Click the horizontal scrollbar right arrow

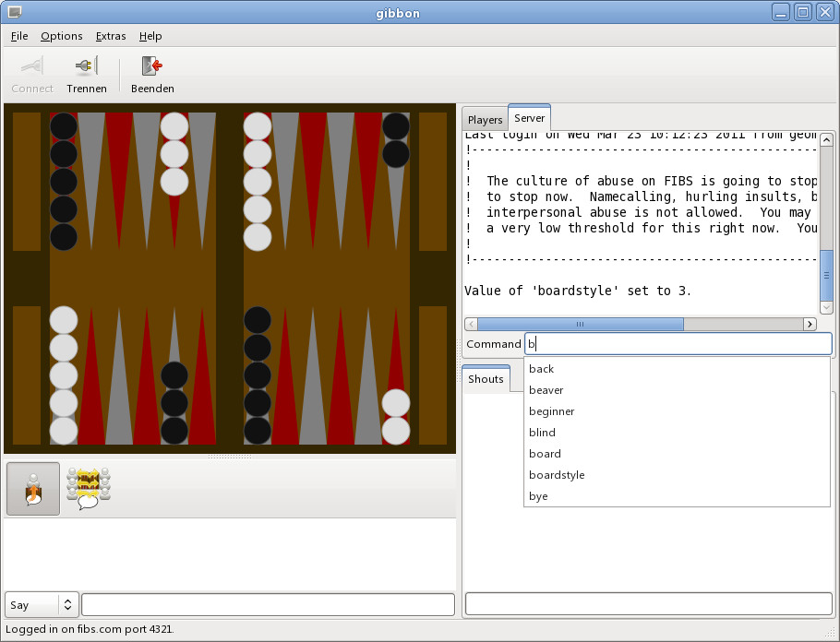coord(810,324)
